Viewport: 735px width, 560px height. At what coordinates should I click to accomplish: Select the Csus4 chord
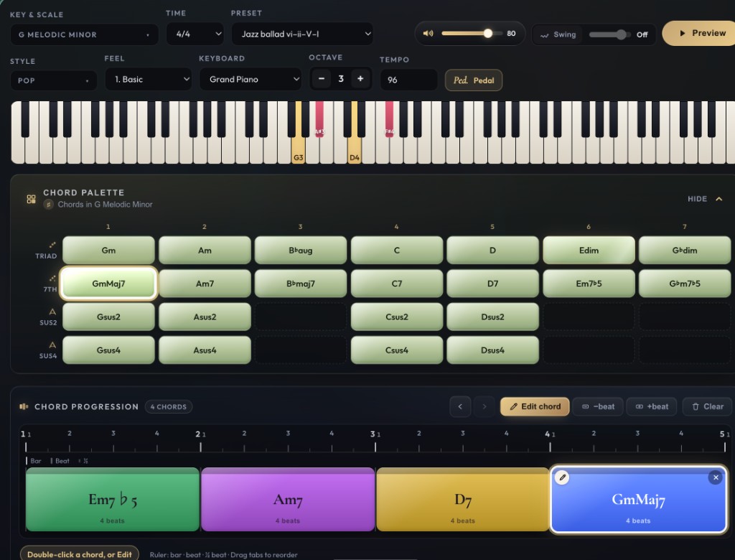[x=396, y=350]
